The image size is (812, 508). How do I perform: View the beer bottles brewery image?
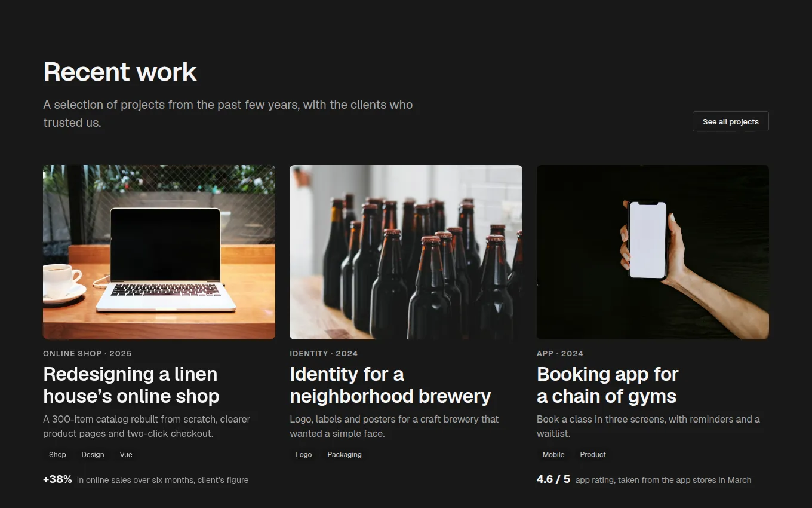[406, 252]
